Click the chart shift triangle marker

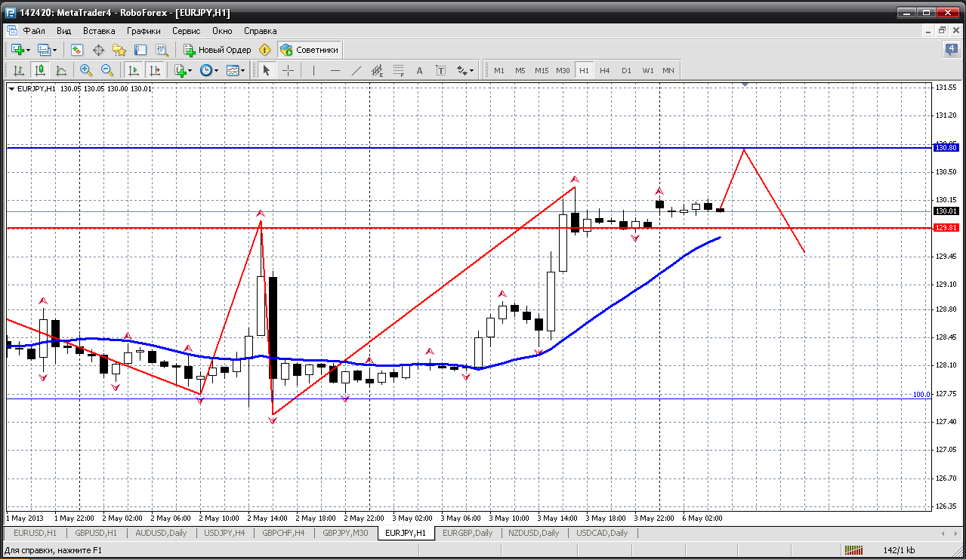[745, 85]
